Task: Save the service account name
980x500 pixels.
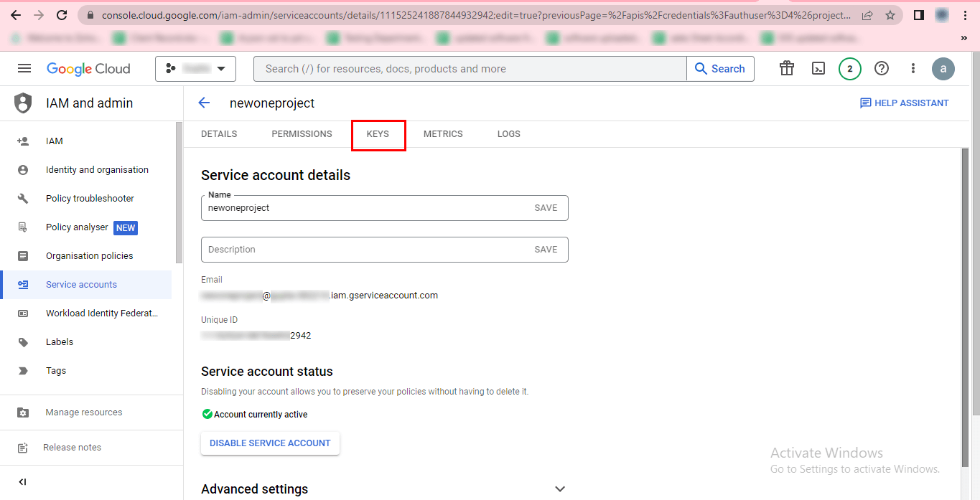Action: pyautogui.click(x=546, y=208)
